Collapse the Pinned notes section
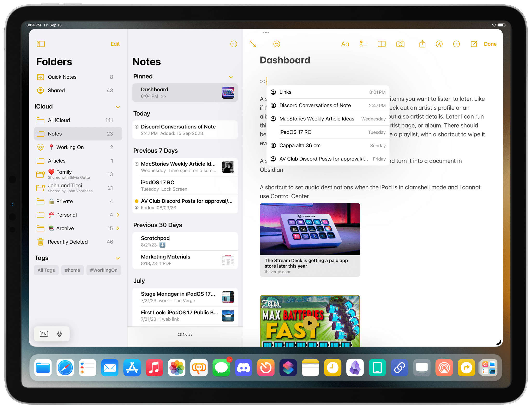This screenshot has height=409, width=532. tap(231, 77)
